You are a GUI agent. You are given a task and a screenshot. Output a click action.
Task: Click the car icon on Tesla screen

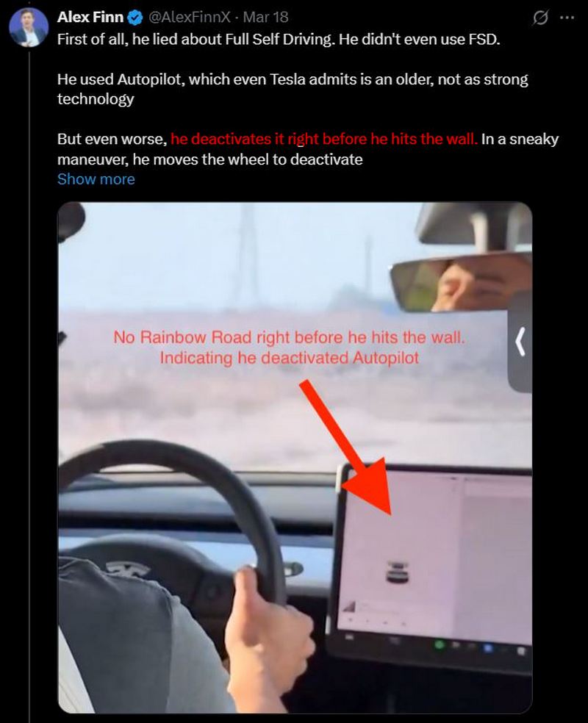click(397, 572)
